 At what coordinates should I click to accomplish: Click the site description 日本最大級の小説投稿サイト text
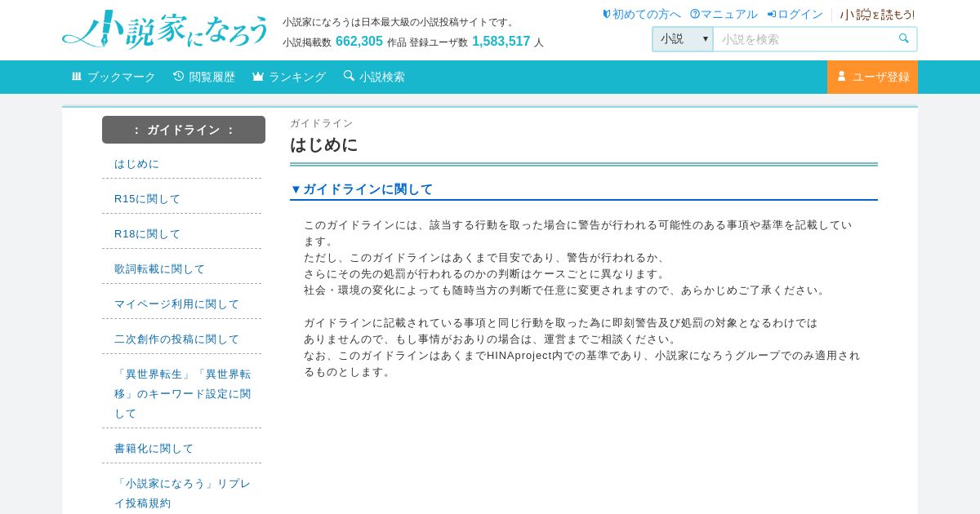[400, 22]
